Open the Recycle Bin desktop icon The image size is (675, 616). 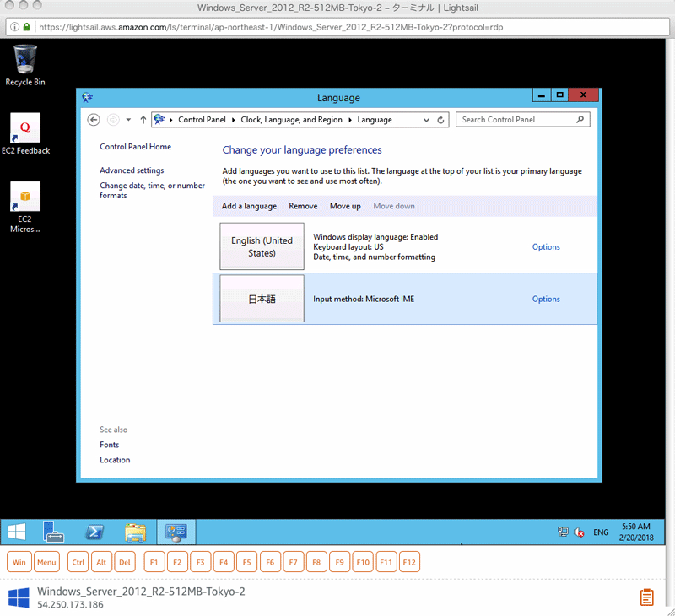[25, 65]
